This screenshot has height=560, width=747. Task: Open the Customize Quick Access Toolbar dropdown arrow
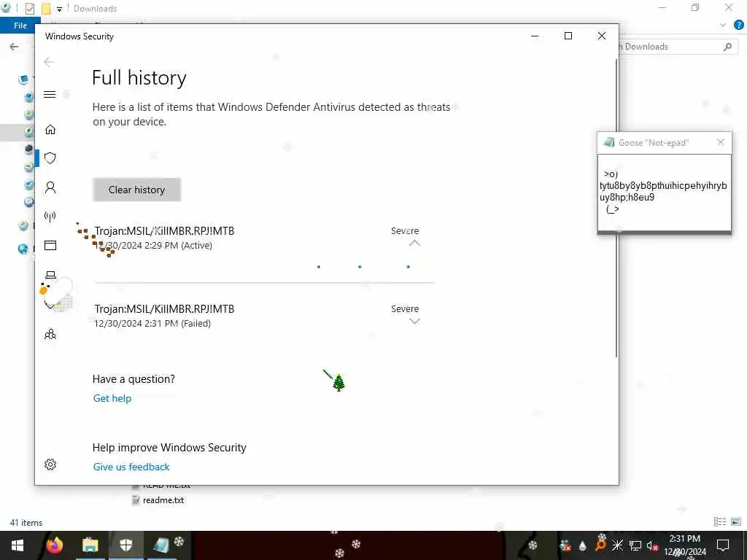pos(60,9)
